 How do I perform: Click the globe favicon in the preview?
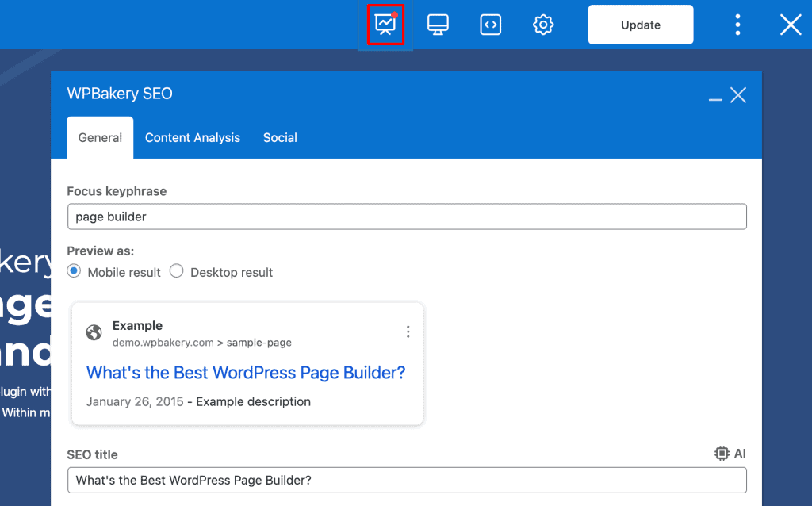pyautogui.click(x=94, y=332)
